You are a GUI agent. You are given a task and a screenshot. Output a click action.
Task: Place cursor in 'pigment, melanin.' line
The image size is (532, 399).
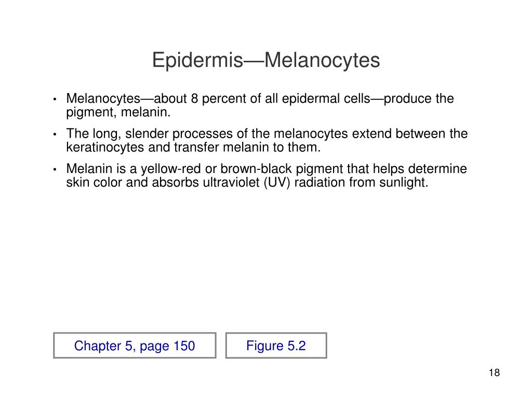pyautogui.click(x=118, y=113)
